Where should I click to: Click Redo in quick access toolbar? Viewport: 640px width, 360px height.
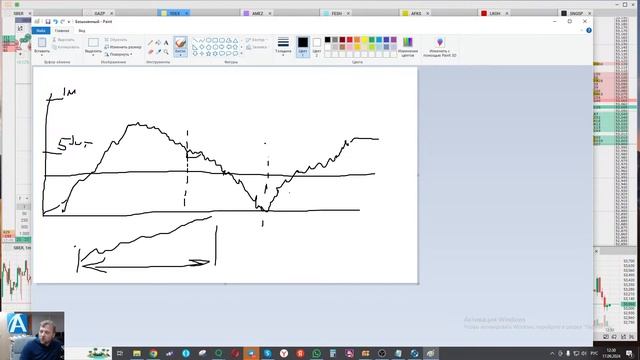(62, 22)
